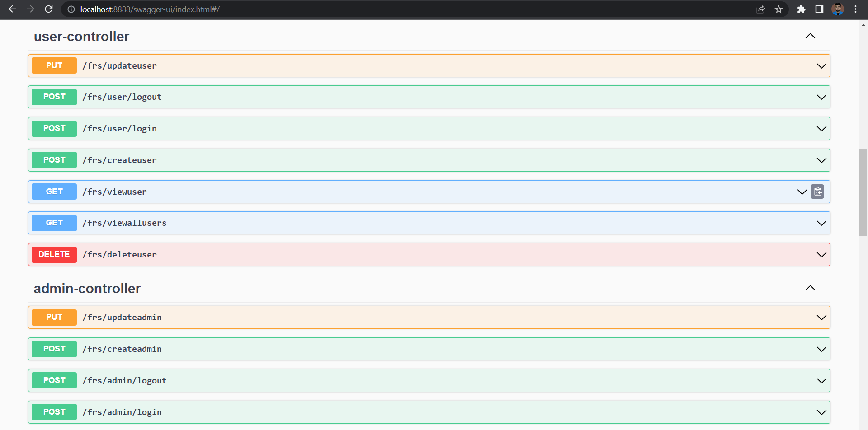Viewport: 868px width, 430px height.
Task: Expand POST /frs/createuser chevron
Action: 821,160
